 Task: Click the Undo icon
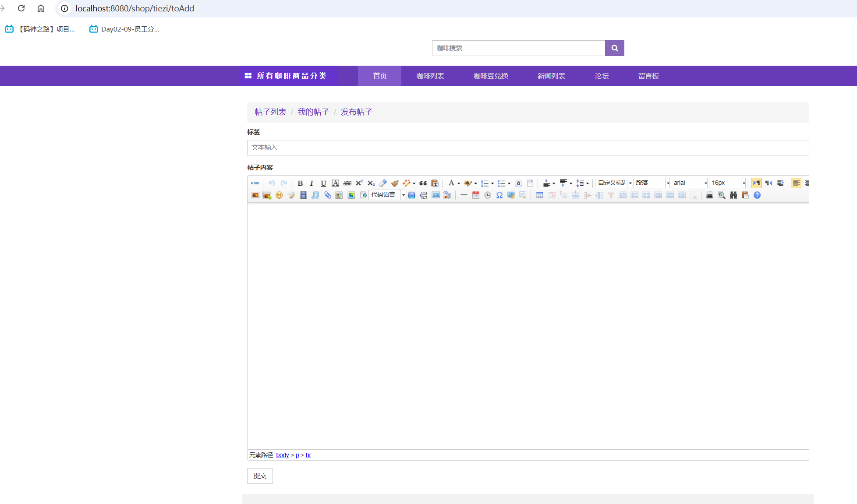click(x=272, y=183)
